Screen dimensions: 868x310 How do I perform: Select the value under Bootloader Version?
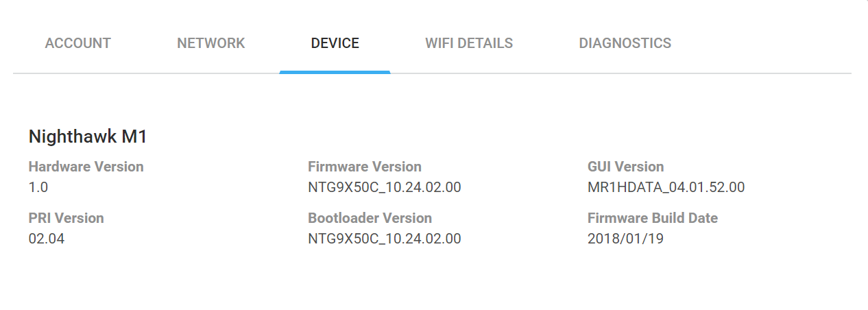384,239
